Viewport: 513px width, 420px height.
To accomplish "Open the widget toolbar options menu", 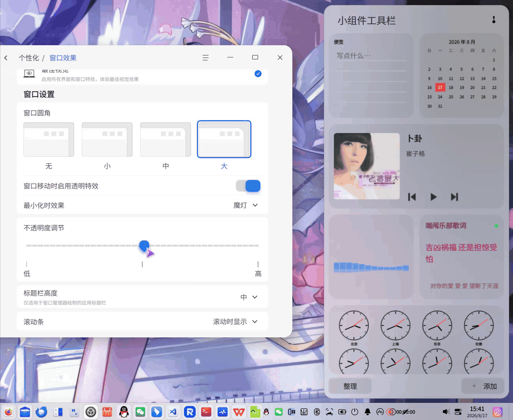I will (x=494, y=20).
